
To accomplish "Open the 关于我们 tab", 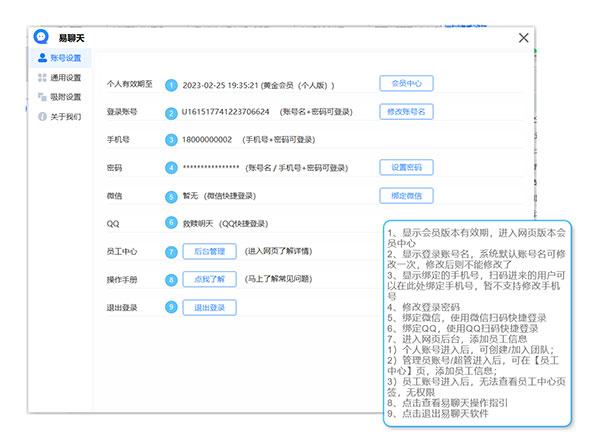I will click(x=60, y=116).
